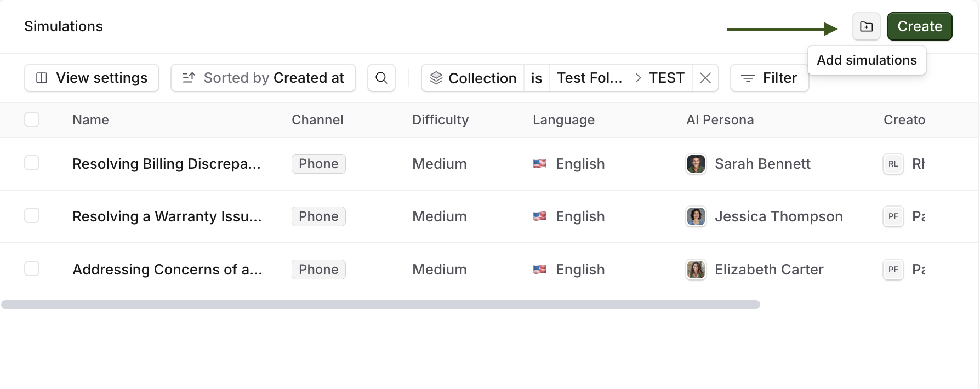
Task: Click Elizabeth Carter's avatar thumbnail
Action: tap(696, 270)
